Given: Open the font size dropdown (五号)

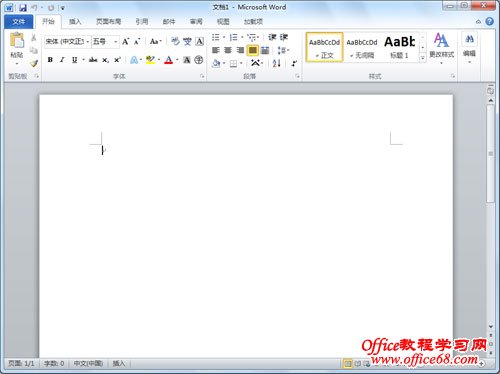Looking at the screenshot, I should point(115,42).
